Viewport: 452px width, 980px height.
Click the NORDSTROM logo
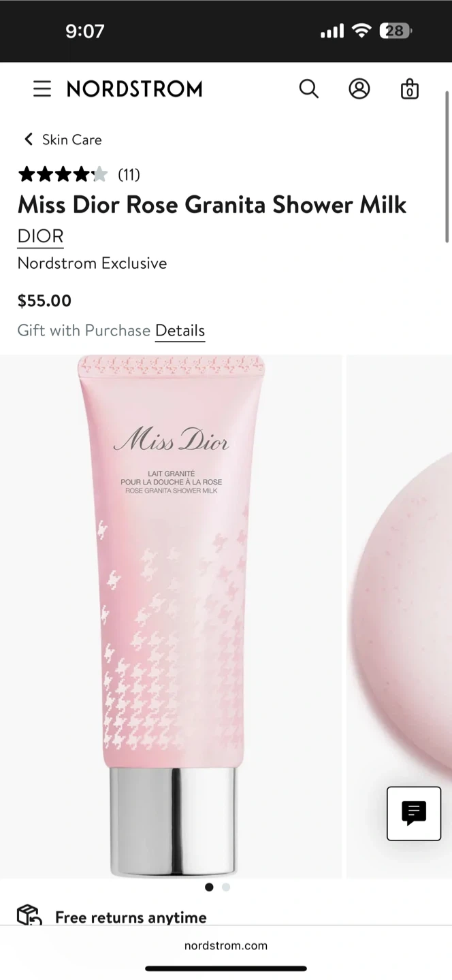tap(135, 89)
